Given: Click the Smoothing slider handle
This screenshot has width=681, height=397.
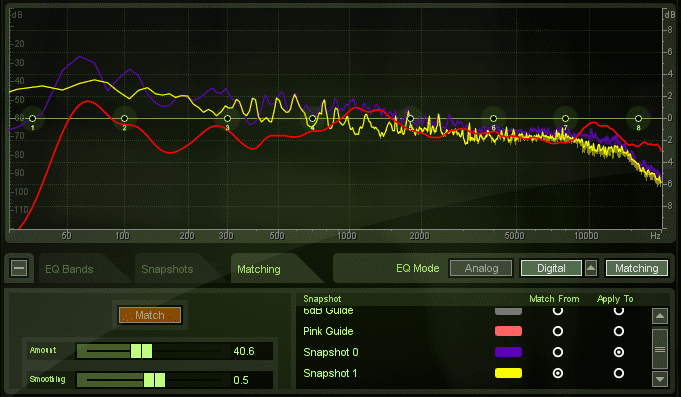Looking at the screenshot, I should (154, 380).
